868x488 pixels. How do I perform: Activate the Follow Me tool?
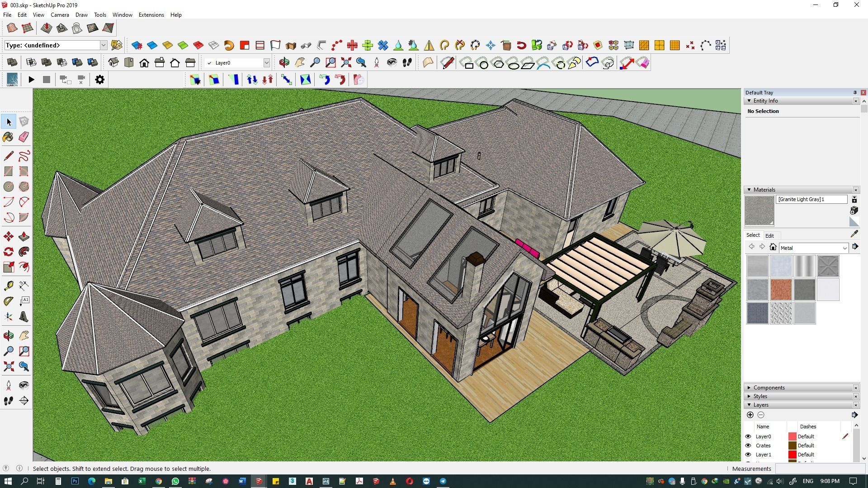pos(24,252)
